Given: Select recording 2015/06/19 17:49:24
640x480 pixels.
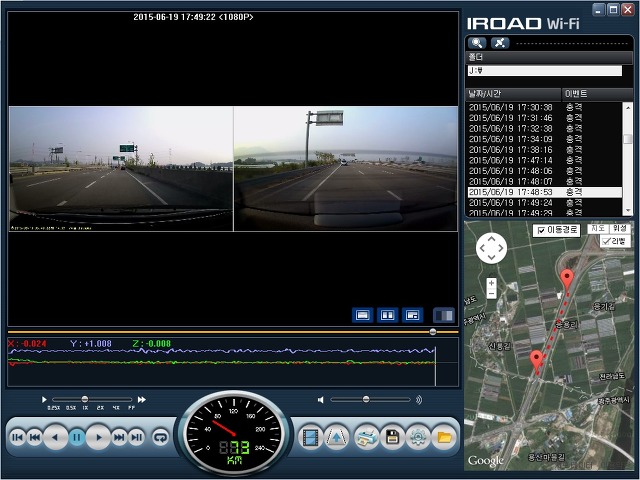Looking at the screenshot, I should coord(544,203).
